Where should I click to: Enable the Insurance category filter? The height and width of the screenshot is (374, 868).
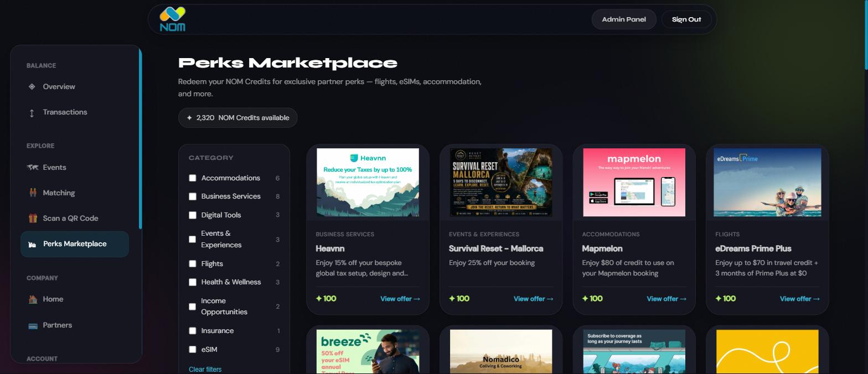coord(193,331)
